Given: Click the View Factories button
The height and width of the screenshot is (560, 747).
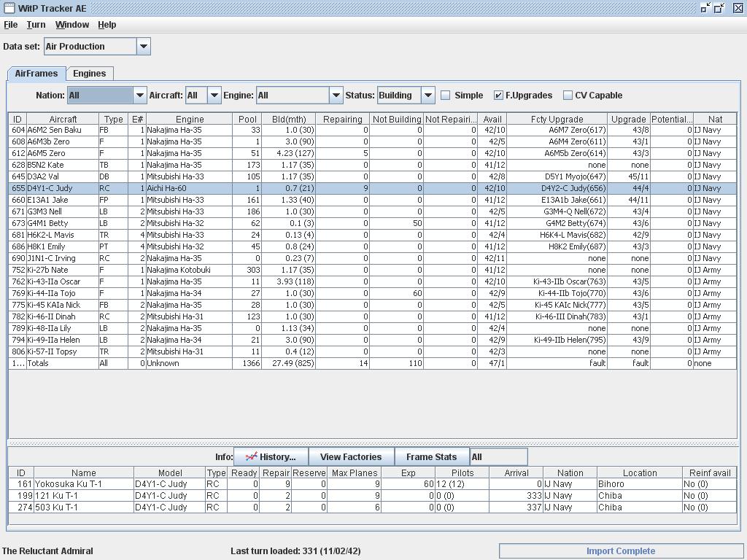Looking at the screenshot, I should click(x=351, y=457).
